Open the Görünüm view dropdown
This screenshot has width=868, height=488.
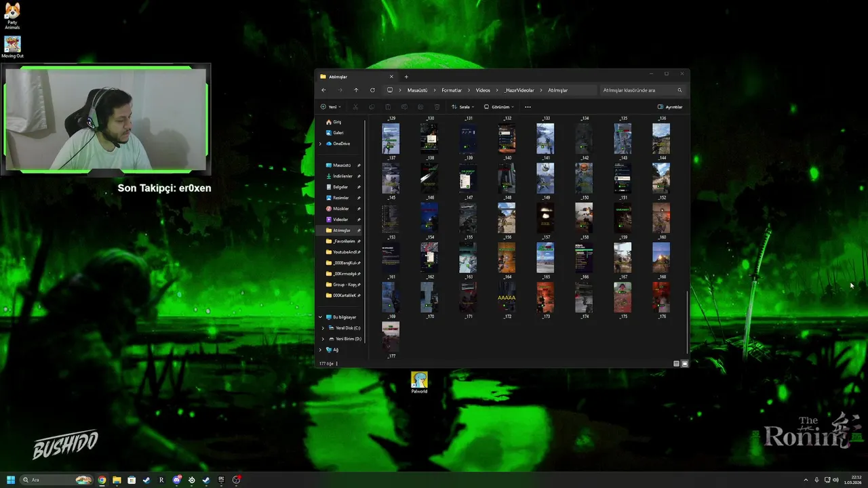click(x=498, y=106)
